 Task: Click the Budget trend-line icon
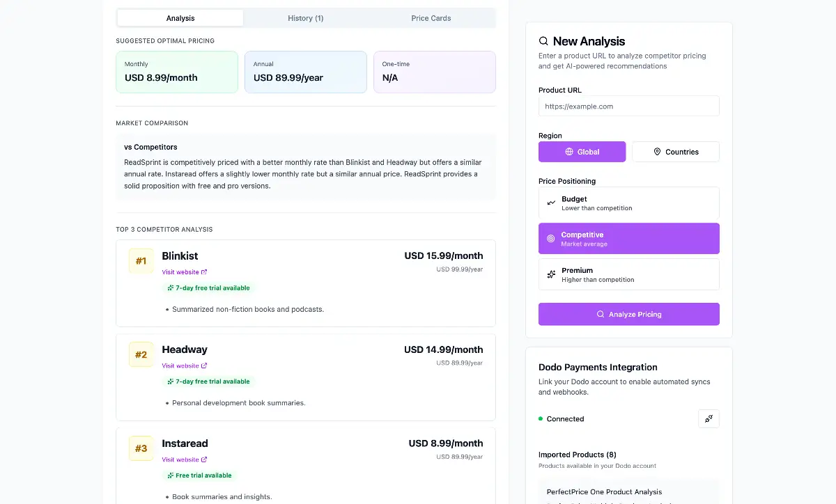tap(551, 203)
